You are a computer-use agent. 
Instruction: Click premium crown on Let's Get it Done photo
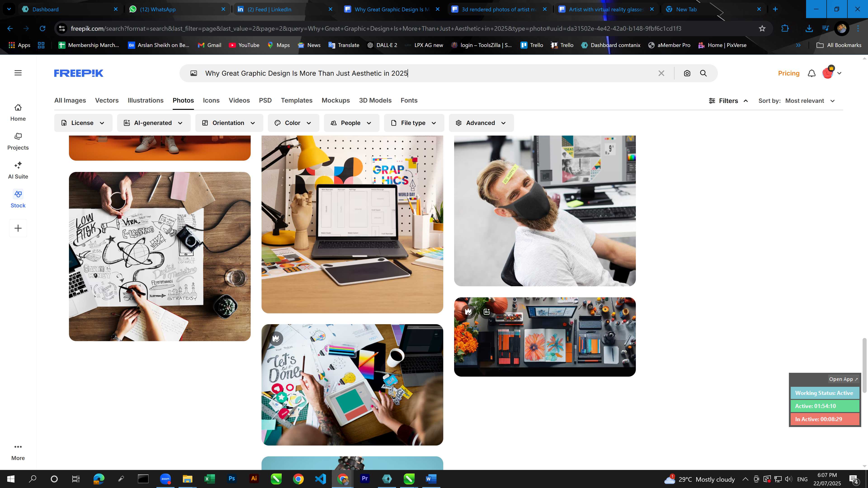click(x=276, y=338)
